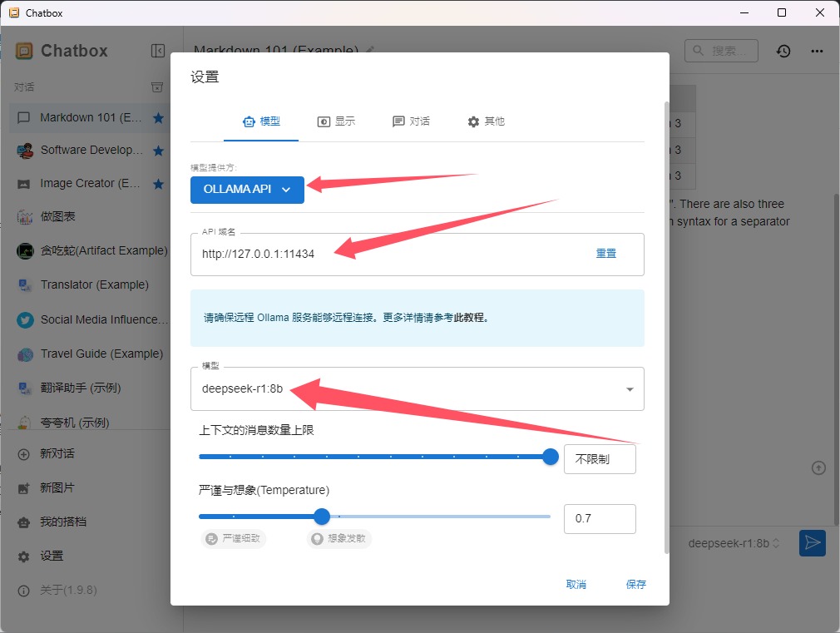Switch to the 显示 tab

click(x=336, y=121)
